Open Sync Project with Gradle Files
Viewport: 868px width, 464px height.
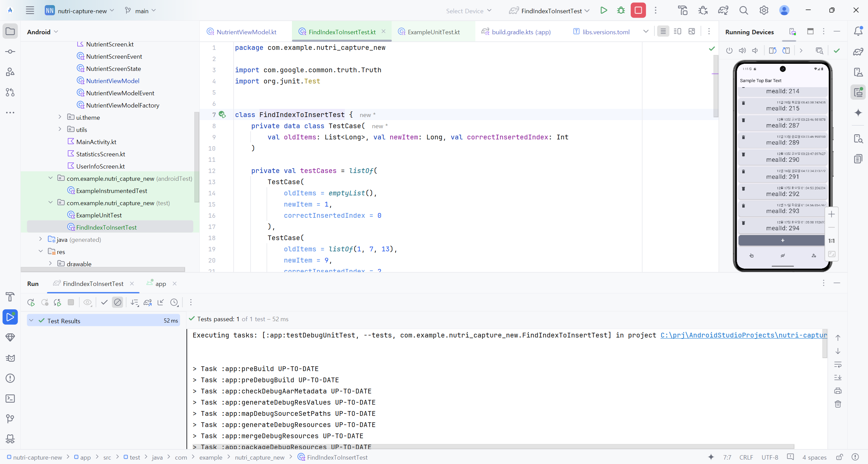click(x=723, y=11)
